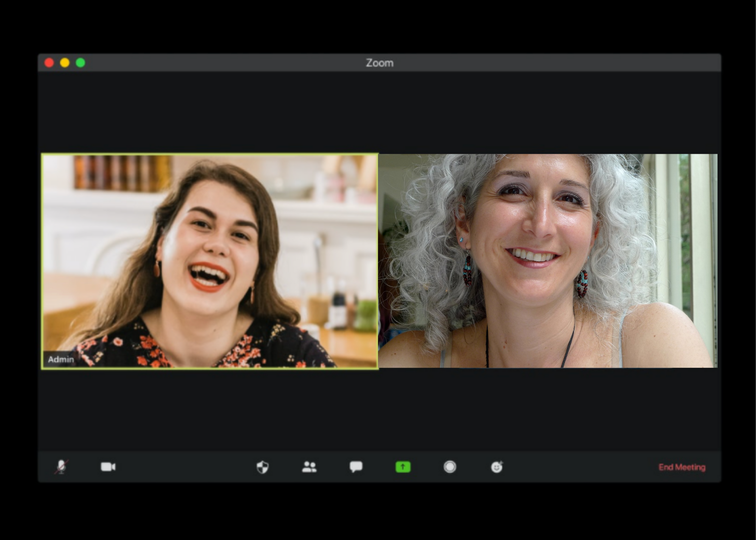
Task: Unmute the microphone
Action: coord(61,467)
